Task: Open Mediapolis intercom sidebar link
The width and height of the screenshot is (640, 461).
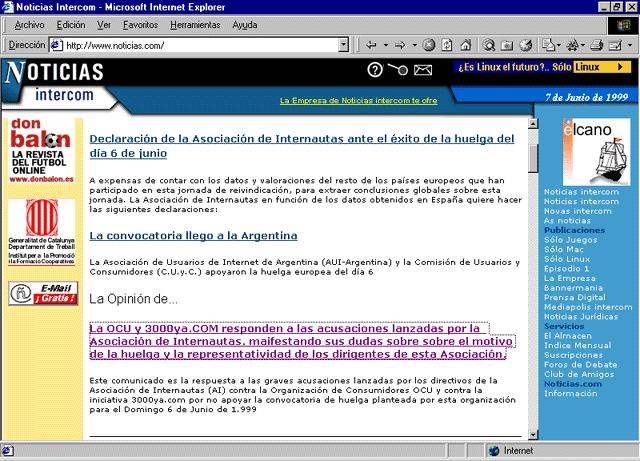Action: click(588, 307)
